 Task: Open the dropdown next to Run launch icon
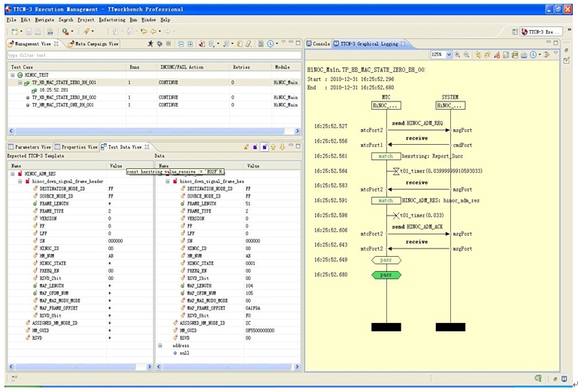(x=72, y=32)
